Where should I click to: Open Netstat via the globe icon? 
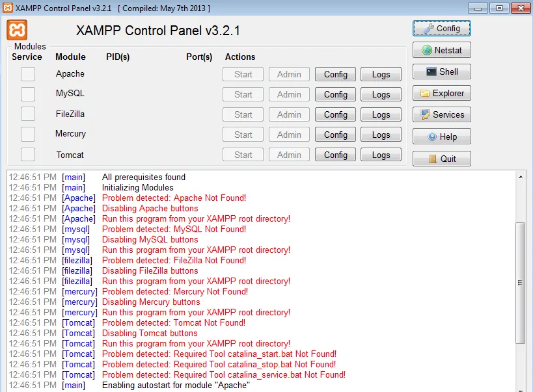441,50
